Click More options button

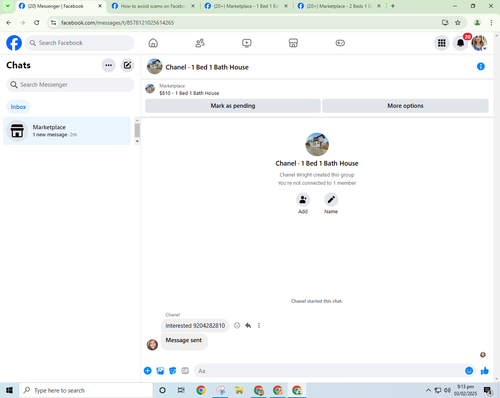[x=405, y=106]
